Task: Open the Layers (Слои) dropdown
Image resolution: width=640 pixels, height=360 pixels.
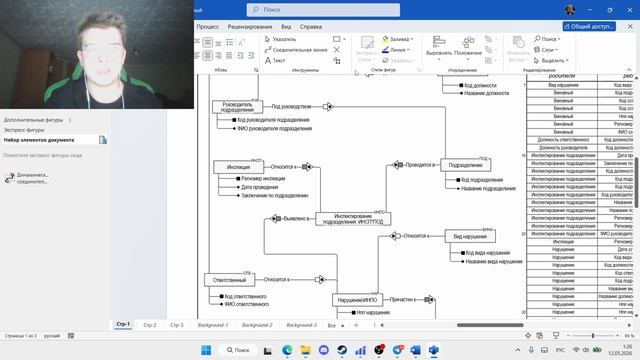Action: pyautogui.click(x=546, y=50)
